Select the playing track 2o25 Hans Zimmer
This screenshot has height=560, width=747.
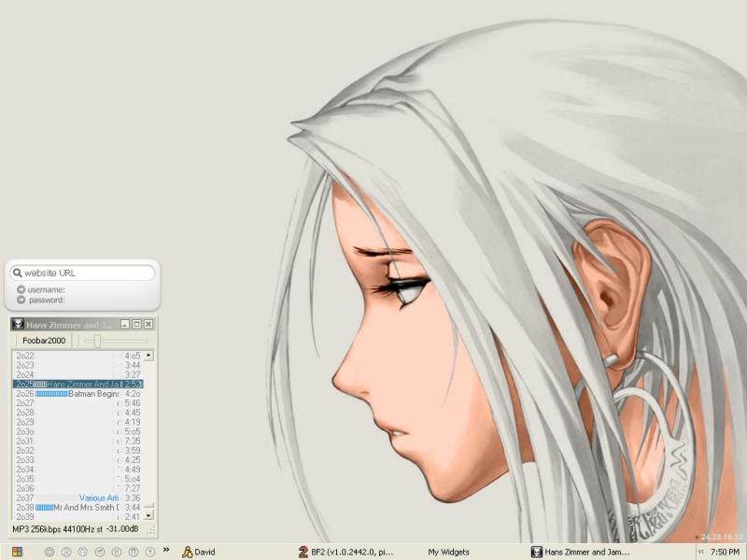click(78, 385)
